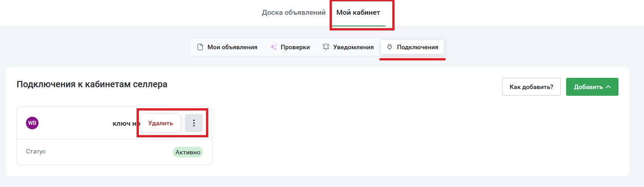Click the bell icon beside Уведомления
The height and width of the screenshot is (187, 644).
tap(326, 47)
